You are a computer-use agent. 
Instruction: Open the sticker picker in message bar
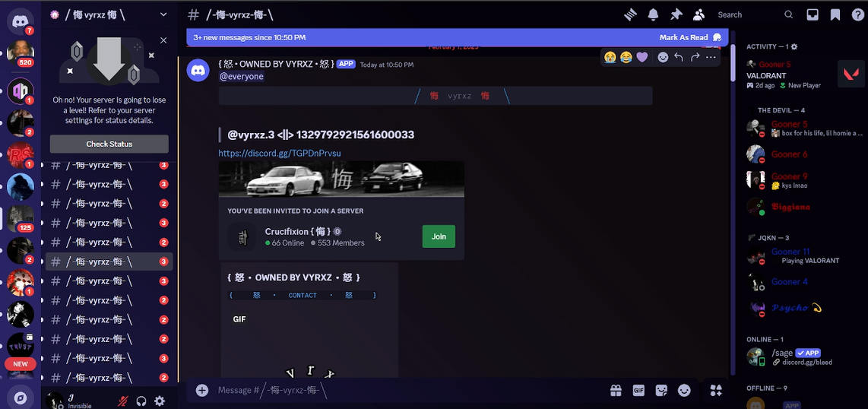click(x=661, y=390)
